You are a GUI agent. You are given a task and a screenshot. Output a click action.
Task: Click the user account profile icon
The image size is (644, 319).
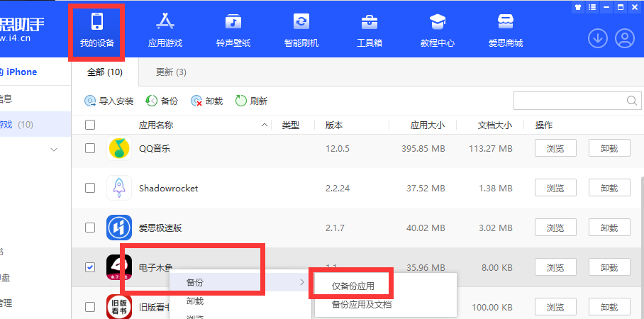[x=625, y=39]
